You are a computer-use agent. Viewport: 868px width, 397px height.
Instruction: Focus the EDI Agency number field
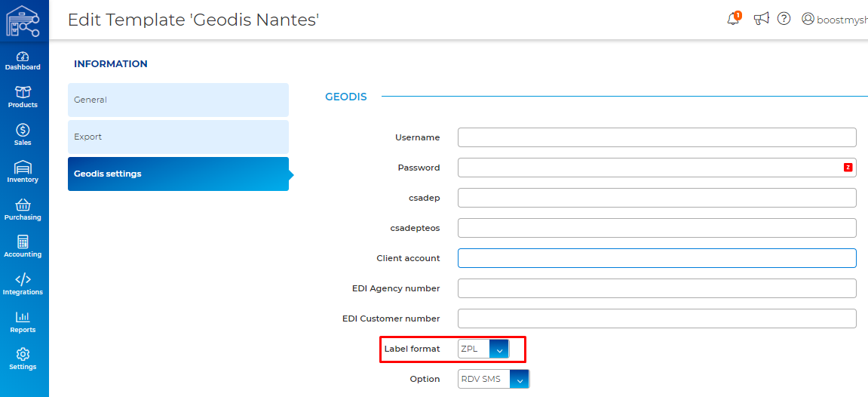click(657, 288)
